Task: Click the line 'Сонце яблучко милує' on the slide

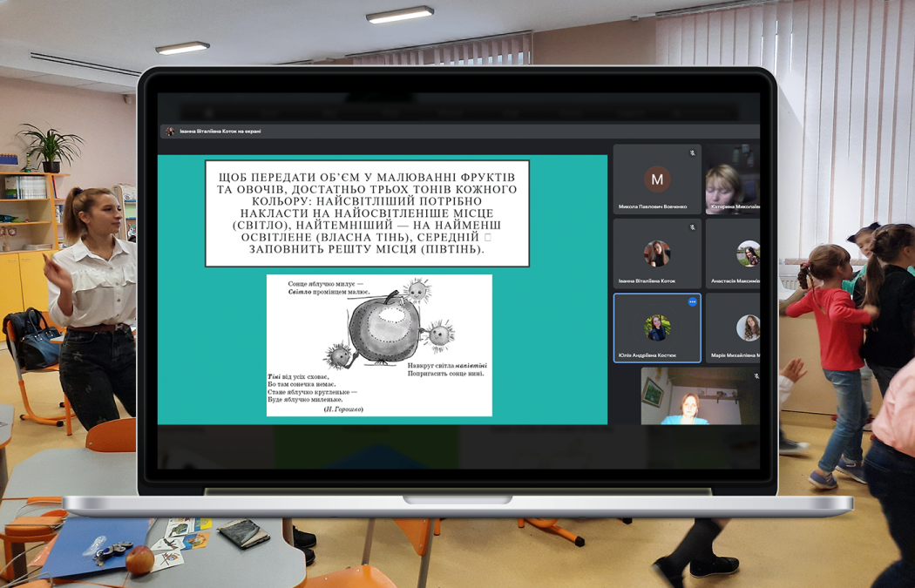Action: coord(325,284)
